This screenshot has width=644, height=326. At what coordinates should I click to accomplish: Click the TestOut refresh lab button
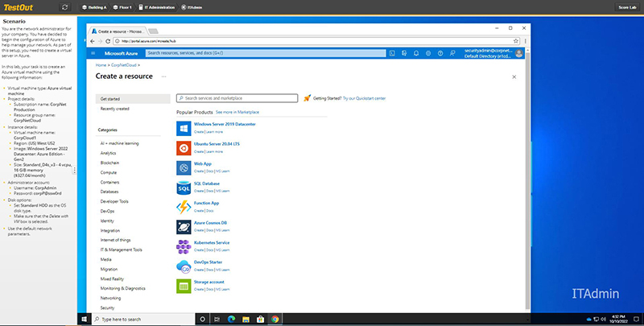(x=65, y=7)
